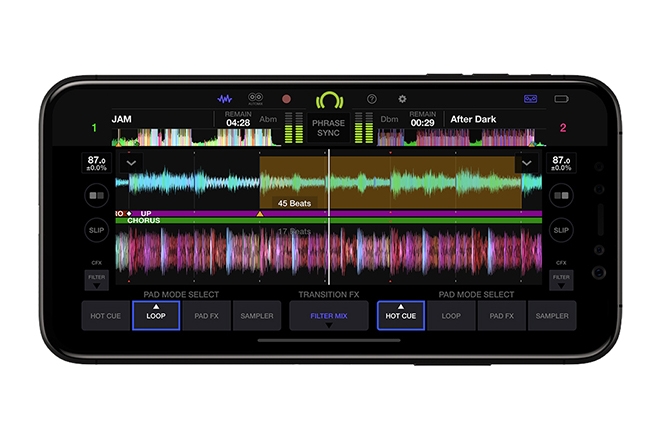The image size is (660, 440).
Task: Tap the green deck number 1
Action: click(94, 128)
